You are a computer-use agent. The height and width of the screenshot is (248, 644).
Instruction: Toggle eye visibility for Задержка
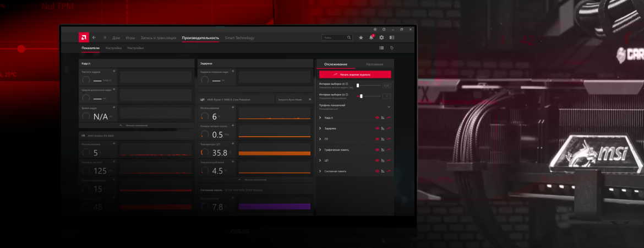pyautogui.click(x=377, y=128)
